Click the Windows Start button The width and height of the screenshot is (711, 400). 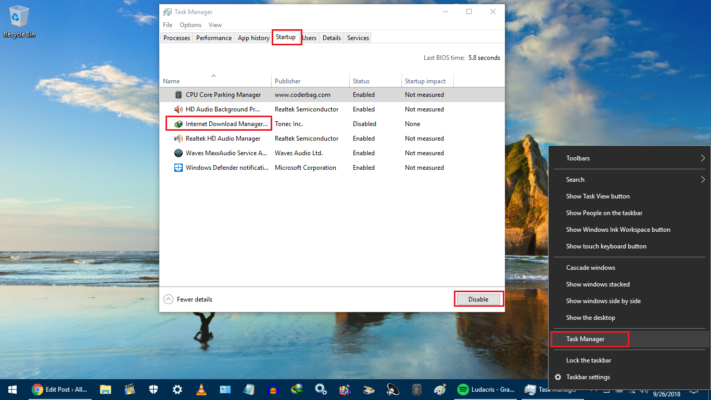tap(13, 389)
